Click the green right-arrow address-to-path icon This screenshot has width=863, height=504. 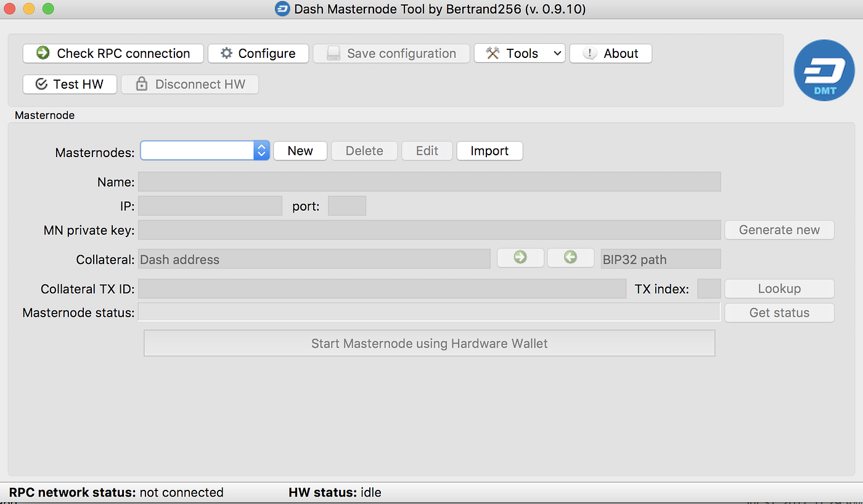[x=520, y=258]
